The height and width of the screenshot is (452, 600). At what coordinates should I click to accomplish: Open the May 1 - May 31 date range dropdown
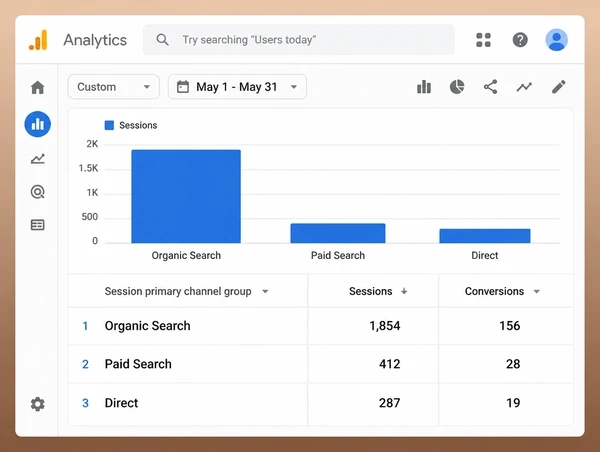237,87
